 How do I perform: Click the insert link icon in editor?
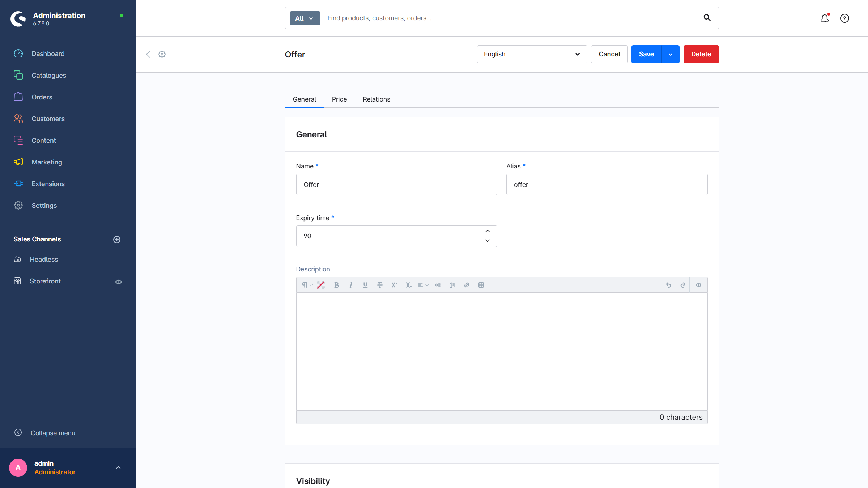click(467, 285)
